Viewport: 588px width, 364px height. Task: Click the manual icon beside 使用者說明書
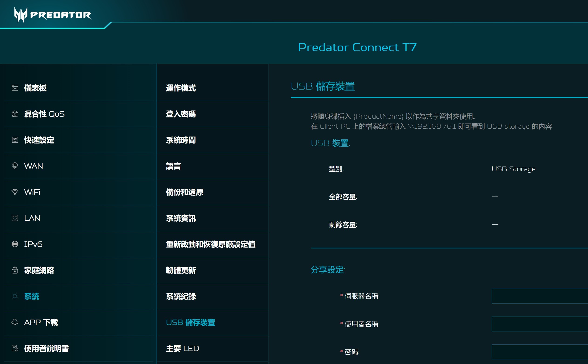tap(15, 348)
